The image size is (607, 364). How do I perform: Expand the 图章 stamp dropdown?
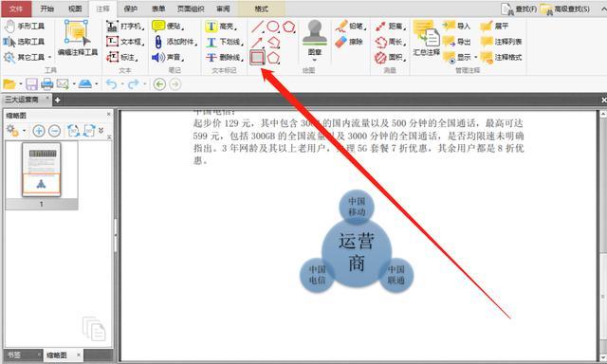coord(315,60)
